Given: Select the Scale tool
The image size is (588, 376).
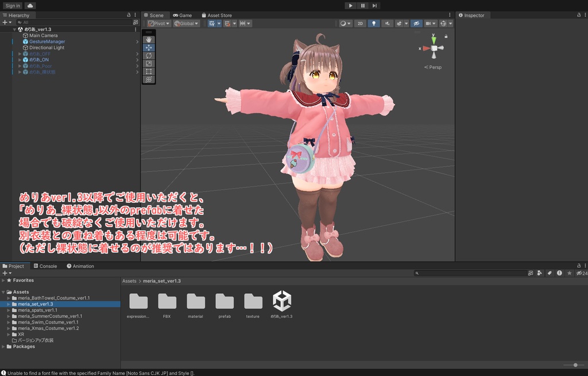Looking at the screenshot, I should tap(148, 63).
